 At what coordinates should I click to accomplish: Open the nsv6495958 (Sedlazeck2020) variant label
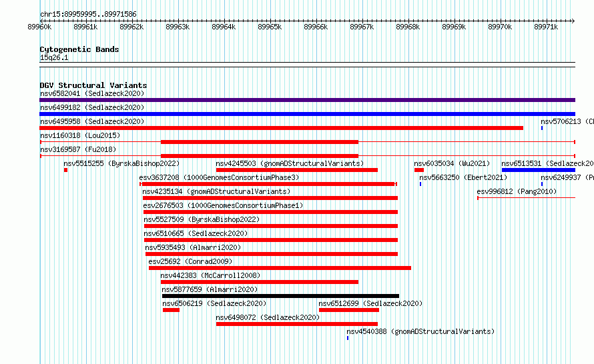tap(92, 121)
